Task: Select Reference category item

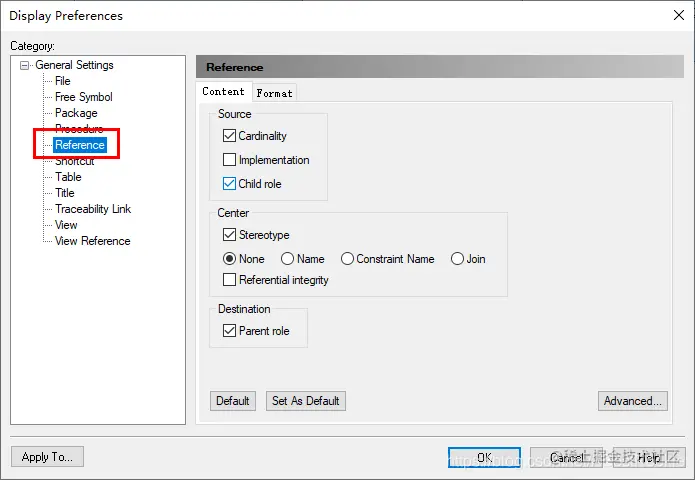Action: tap(80, 145)
